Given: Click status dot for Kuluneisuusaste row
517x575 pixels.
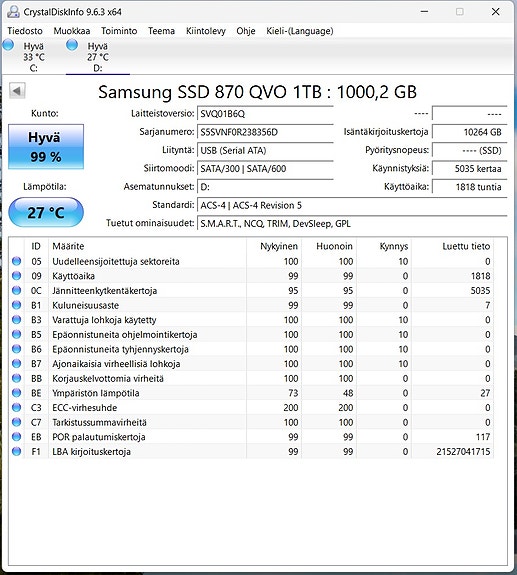Looking at the screenshot, I should [x=16, y=305].
